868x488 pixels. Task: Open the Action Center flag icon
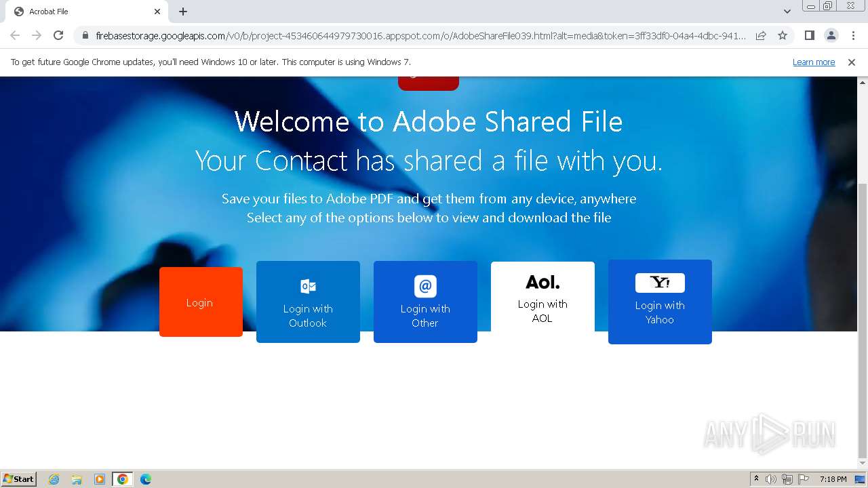804,479
